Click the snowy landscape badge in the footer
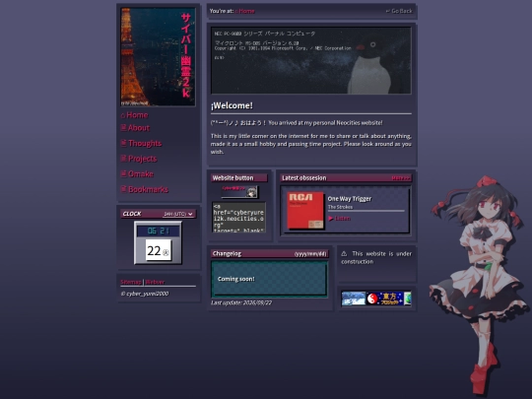532x399 pixels. click(x=354, y=299)
